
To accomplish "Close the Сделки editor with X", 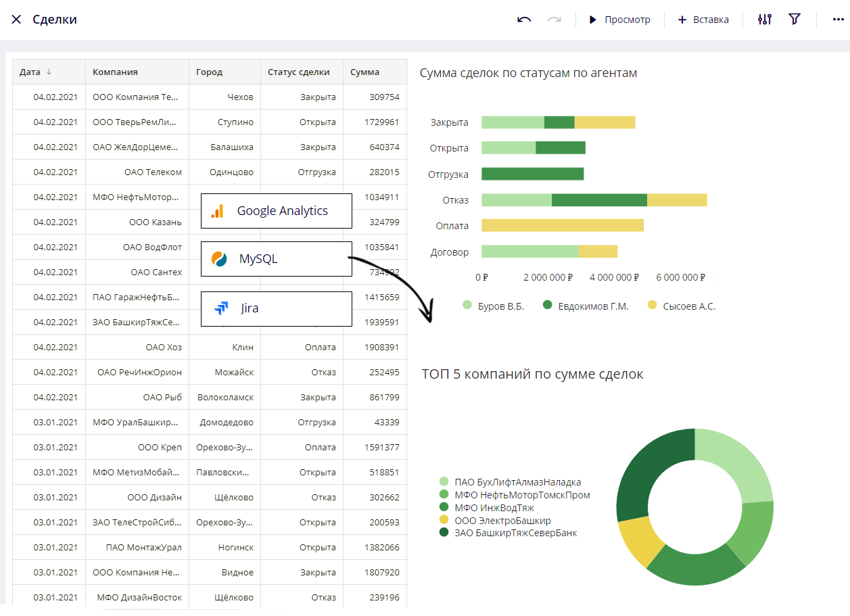I will (16, 20).
